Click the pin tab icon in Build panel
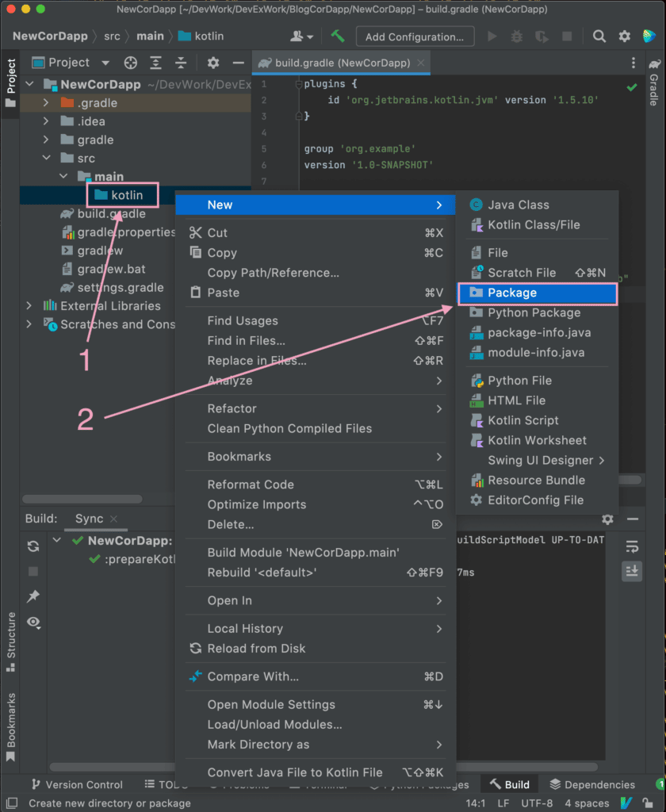The image size is (666, 812). (x=33, y=596)
